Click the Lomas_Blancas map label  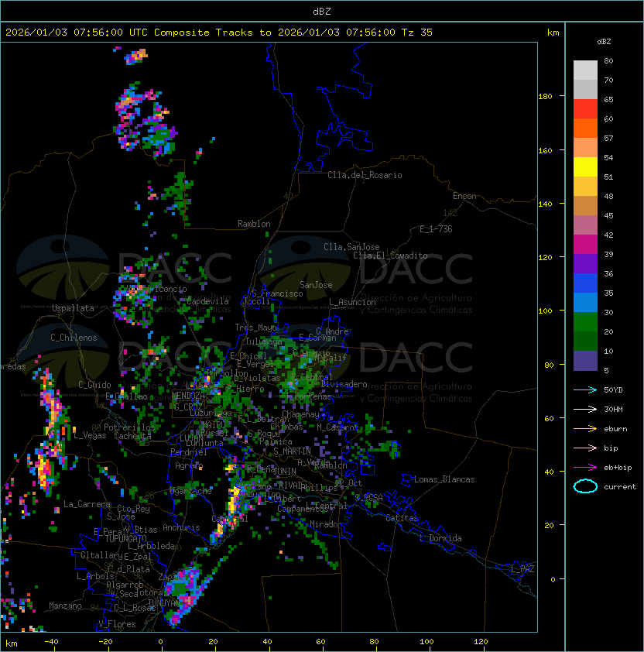coord(444,479)
